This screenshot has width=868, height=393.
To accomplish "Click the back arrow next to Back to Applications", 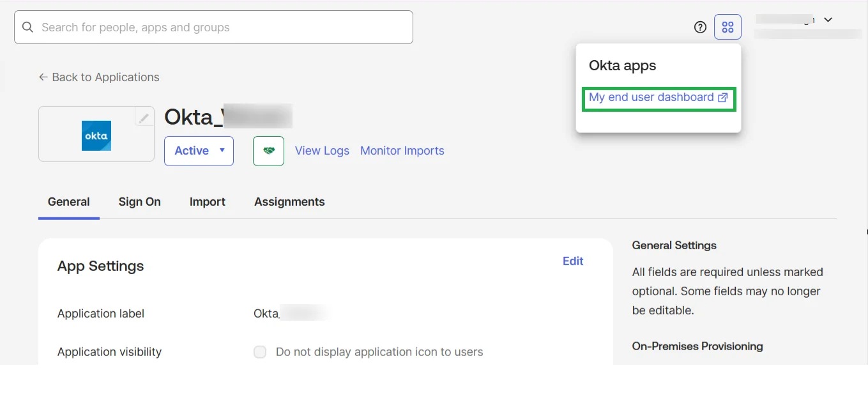I will (x=42, y=77).
